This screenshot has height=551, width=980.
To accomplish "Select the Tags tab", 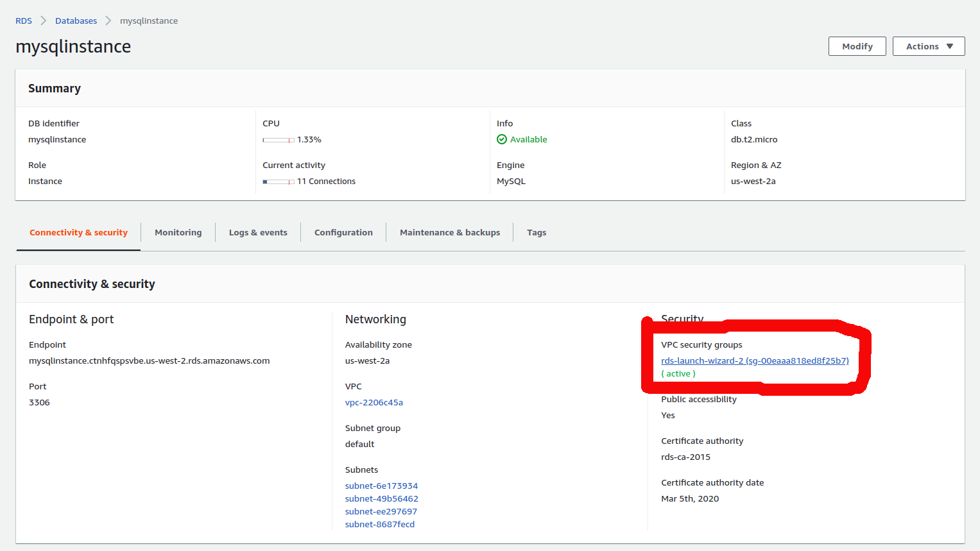I will pos(537,232).
